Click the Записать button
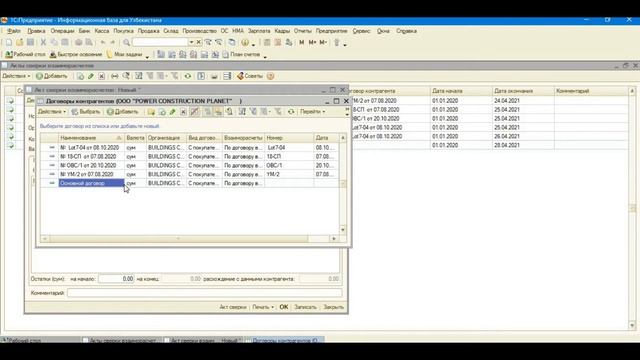Screen dimensions: 640x360 click(305, 307)
